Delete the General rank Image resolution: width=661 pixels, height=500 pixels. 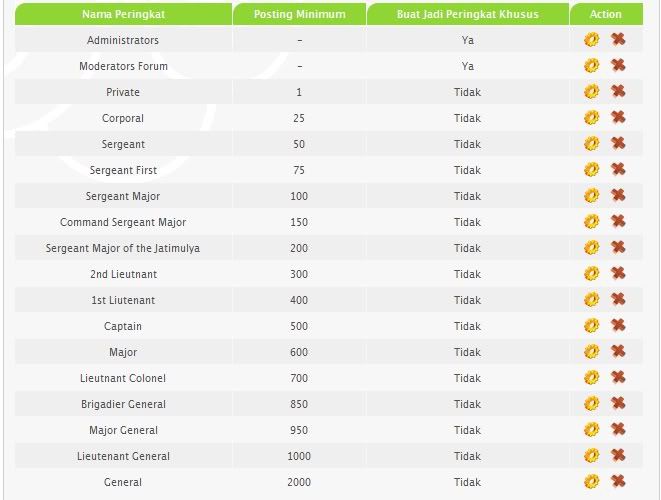coord(618,481)
